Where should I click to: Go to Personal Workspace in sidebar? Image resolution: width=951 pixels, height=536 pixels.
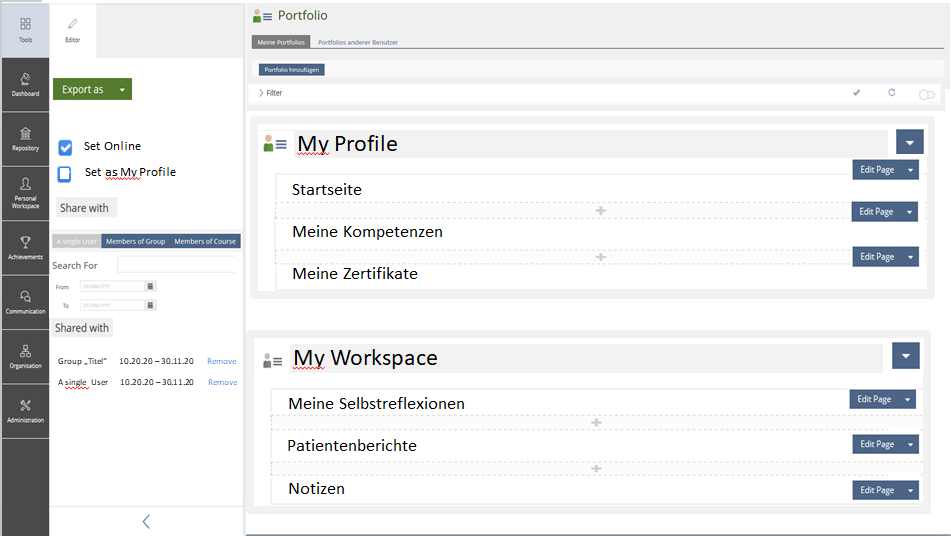[25, 193]
